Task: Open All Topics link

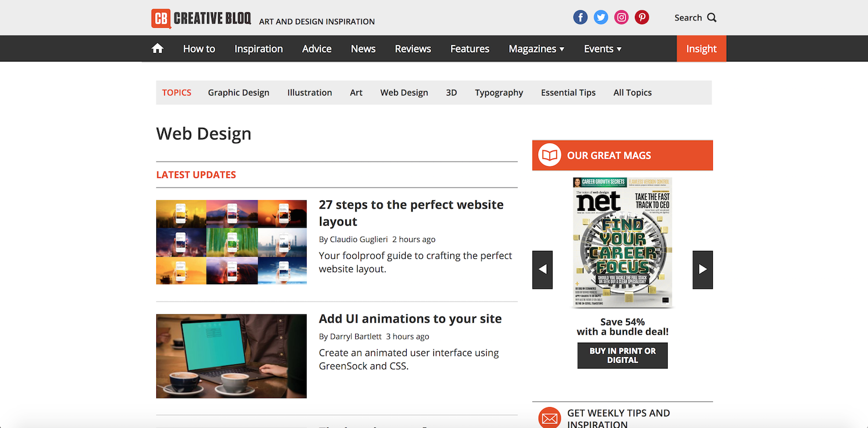Action: click(x=632, y=93)
